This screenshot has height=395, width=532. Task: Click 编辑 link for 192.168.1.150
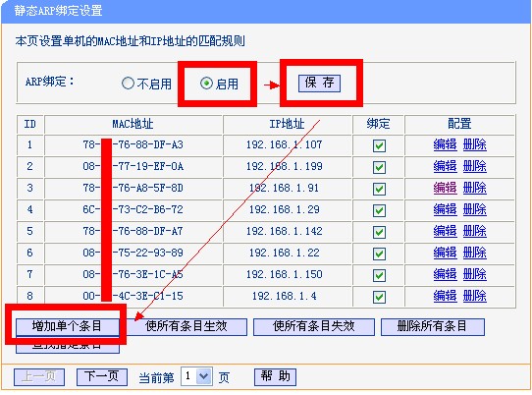coord(445,274)
